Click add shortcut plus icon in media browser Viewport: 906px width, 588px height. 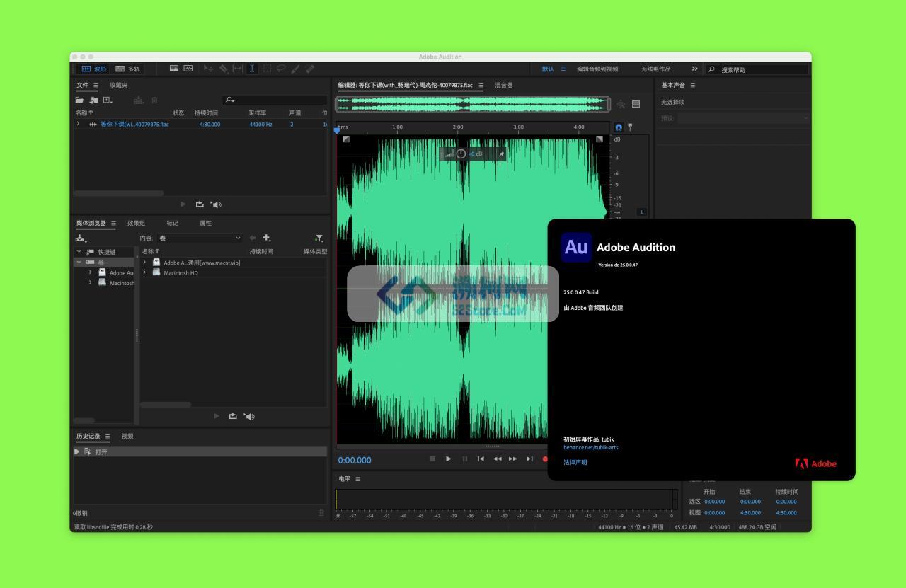[x=267, y=238]
